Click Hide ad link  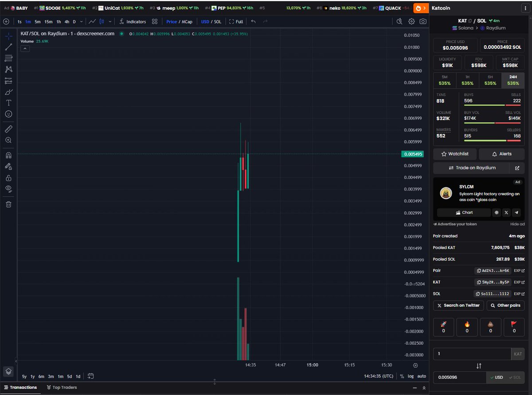tap(517, 224)
